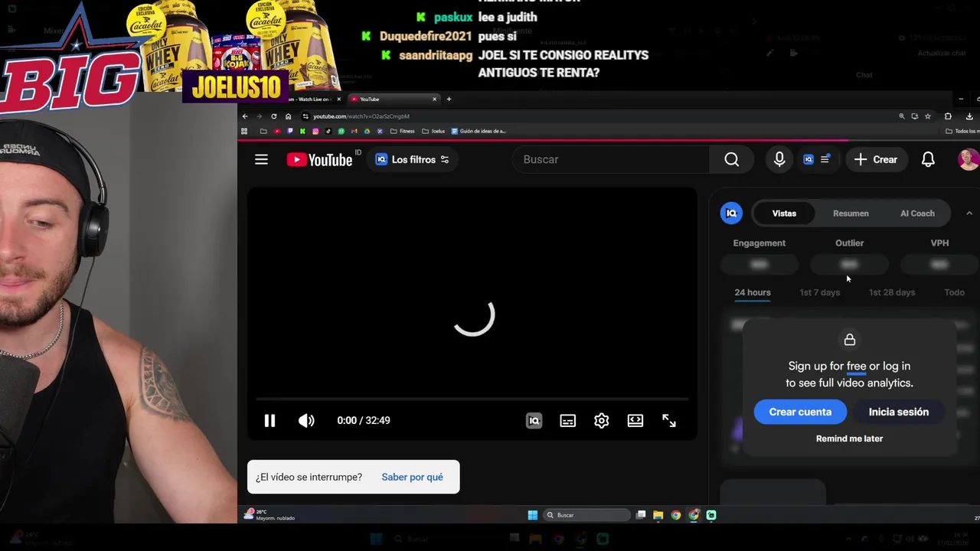Image resolution: width=980 pixels, height=551 pixels.
Task: Click Remind me later
Action: pos(849,439)
